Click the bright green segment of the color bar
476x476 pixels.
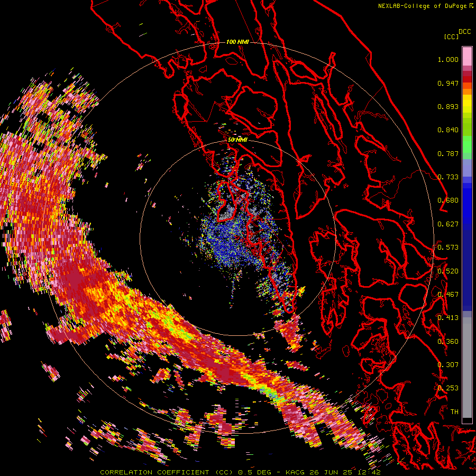click(x=467, y=144)
